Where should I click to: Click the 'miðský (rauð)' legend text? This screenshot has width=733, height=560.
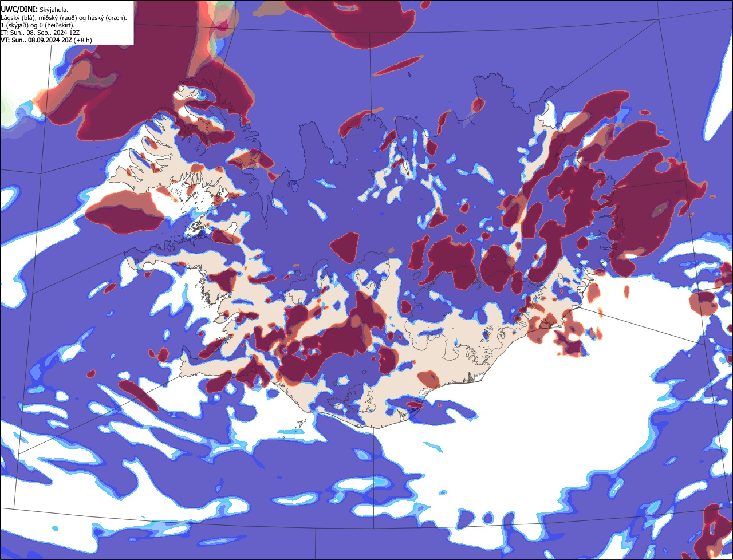coord(58,18)
